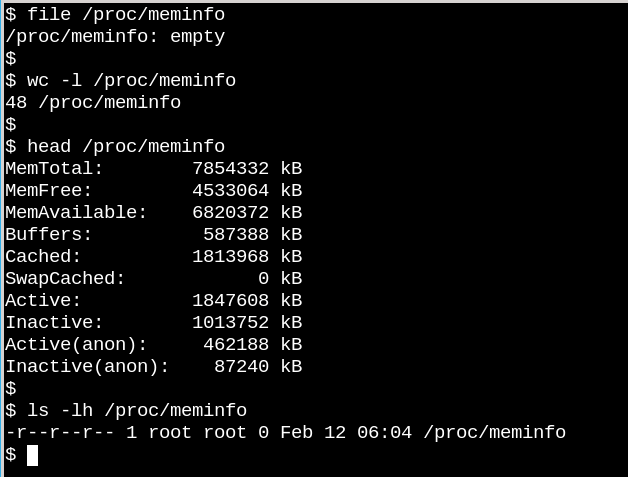Click the MemAvailable label
The height and width of the screenshot is (477, 628).
[76, 213]
